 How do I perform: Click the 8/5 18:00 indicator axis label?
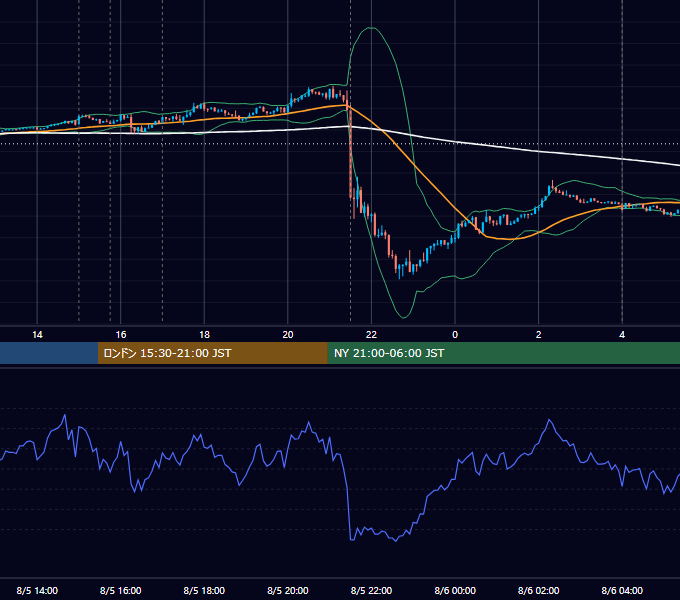(204, 590)
